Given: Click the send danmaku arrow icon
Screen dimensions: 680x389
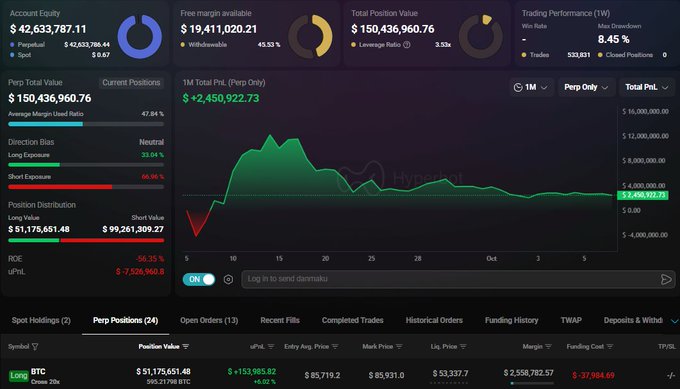Looking at the screenshot, I should (666, 279).
